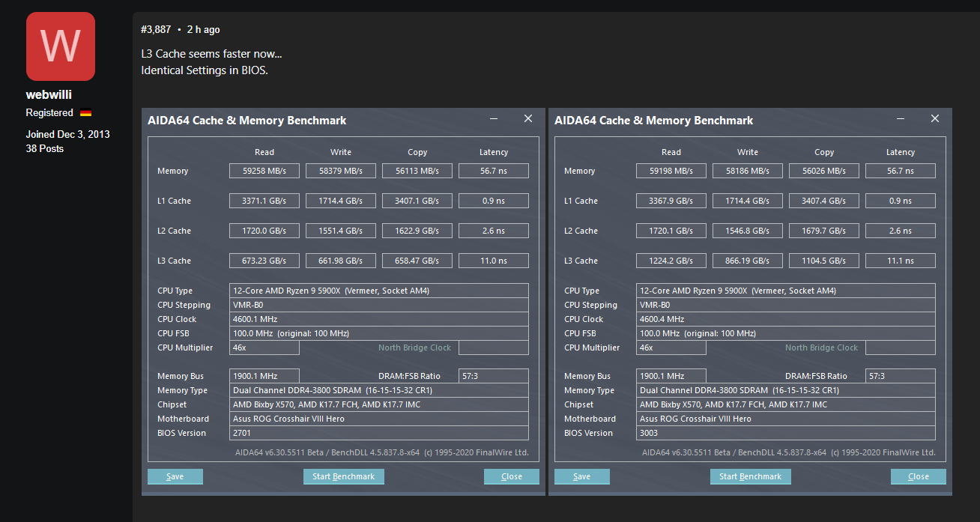This screenshot has height=522, width=980.
Task: Select Memory Copy value 56026 MB/s
Action: [824, 171]
